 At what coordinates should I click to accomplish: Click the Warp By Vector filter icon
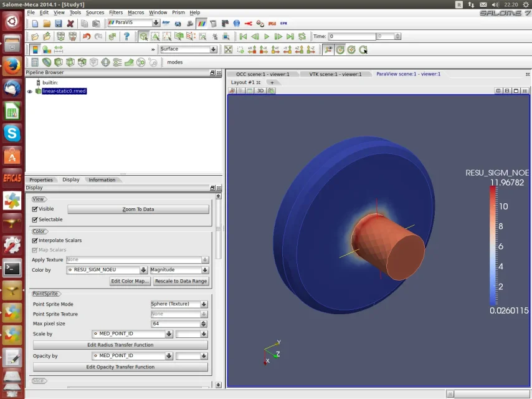coord(129,62)
